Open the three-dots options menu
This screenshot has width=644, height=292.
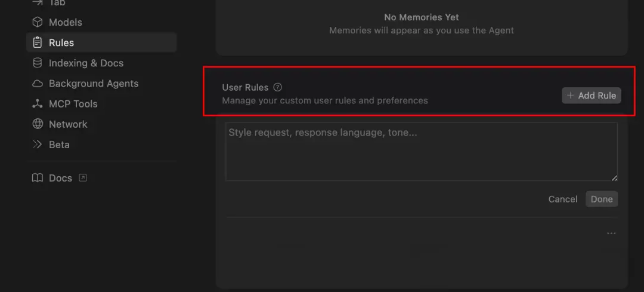click(611, 233)
